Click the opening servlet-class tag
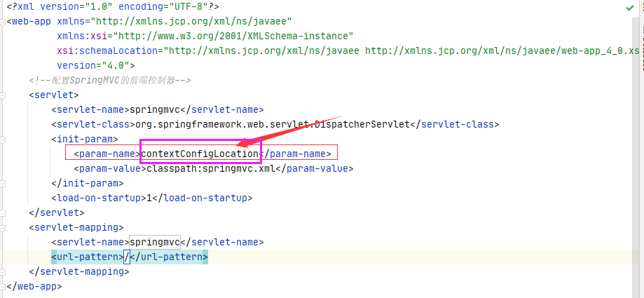The height and width of the screenshot is (298, 644). (x=93, y=124)
